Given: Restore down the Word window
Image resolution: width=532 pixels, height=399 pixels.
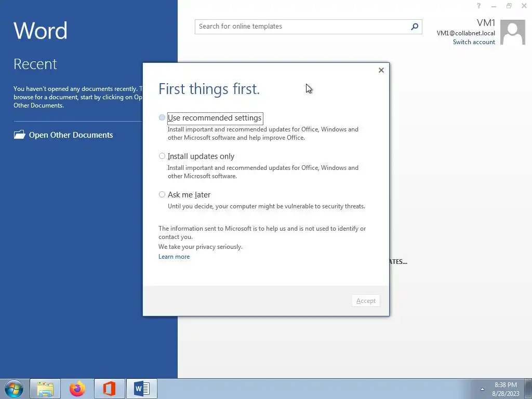Looking at the screenshot, I should (x=509, y=6).
